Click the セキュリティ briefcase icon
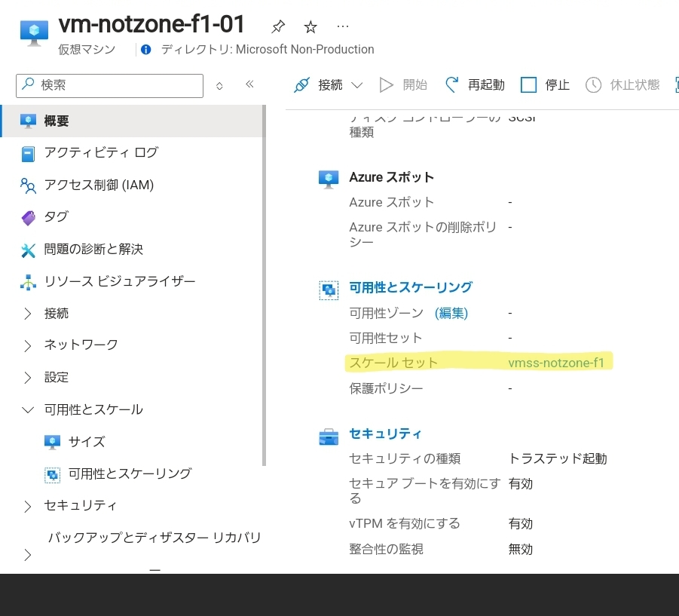Screen dimensions: 679x616 [x=329, y=437]
